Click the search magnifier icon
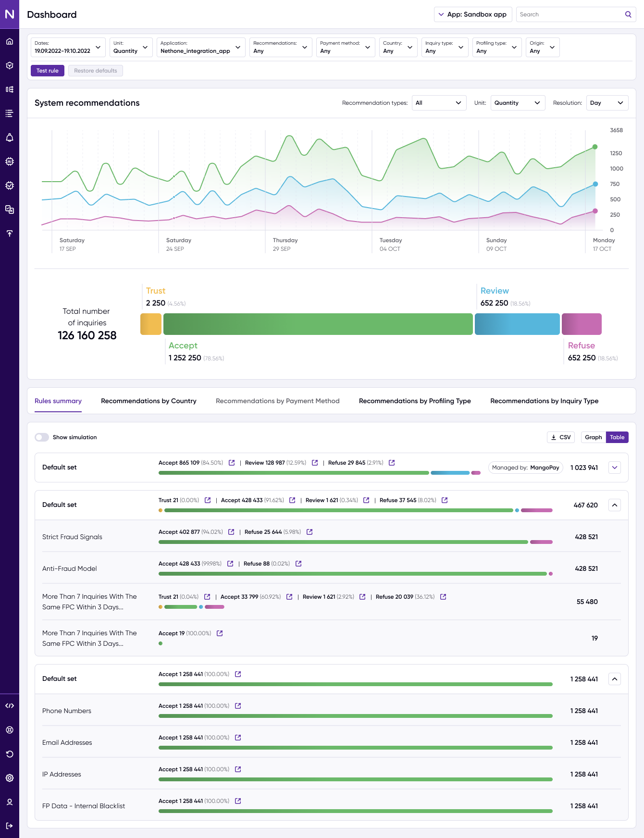Image resolution: width=644 pixels, height=838 pixels. [628, 14]
